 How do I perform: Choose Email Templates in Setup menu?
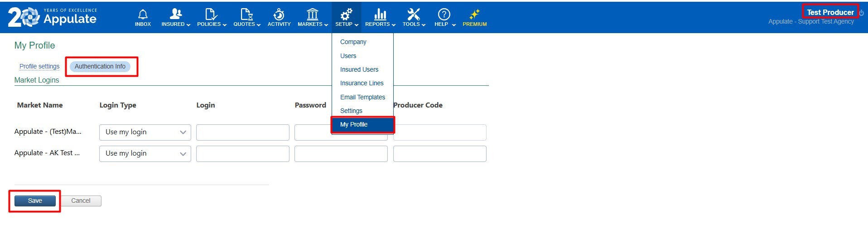coord(362,97)
